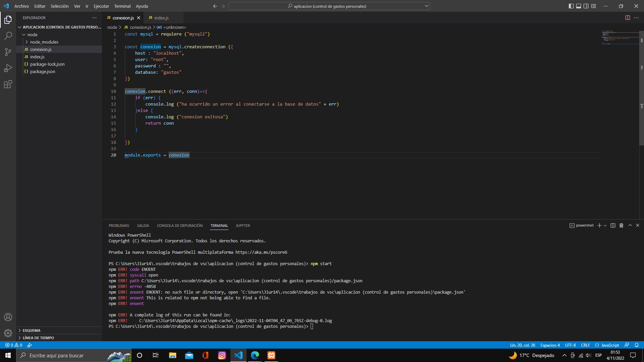Switch to the index.js tab
Image resolution: width=644 pixels, height=362 pixels.
tap(161, 18)
